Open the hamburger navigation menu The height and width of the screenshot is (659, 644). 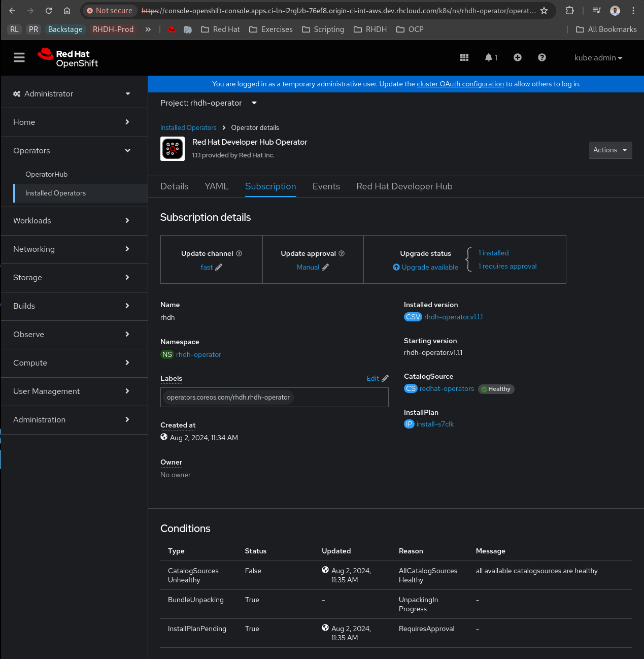coord(19,57)
